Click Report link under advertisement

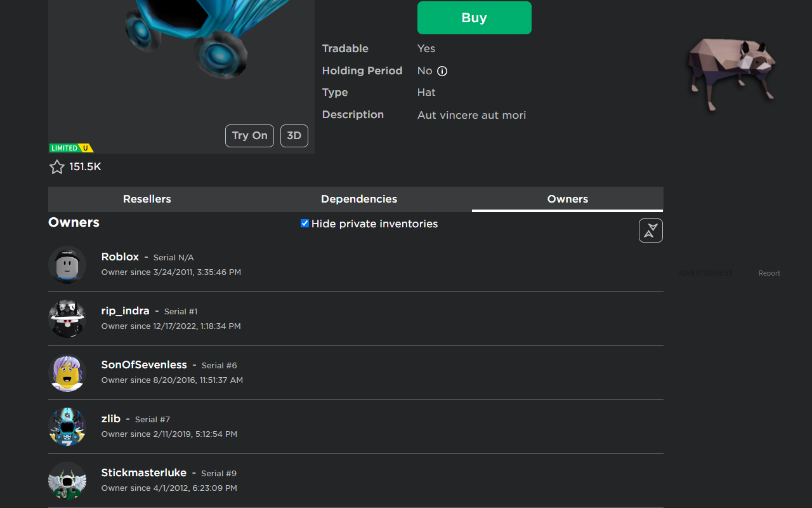coord(769,273)
